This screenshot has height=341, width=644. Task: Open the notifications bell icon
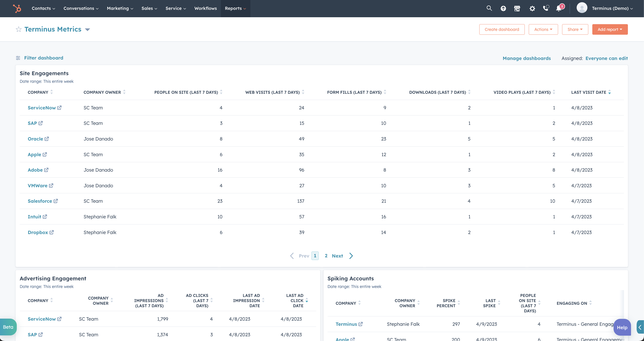[559, 8]
